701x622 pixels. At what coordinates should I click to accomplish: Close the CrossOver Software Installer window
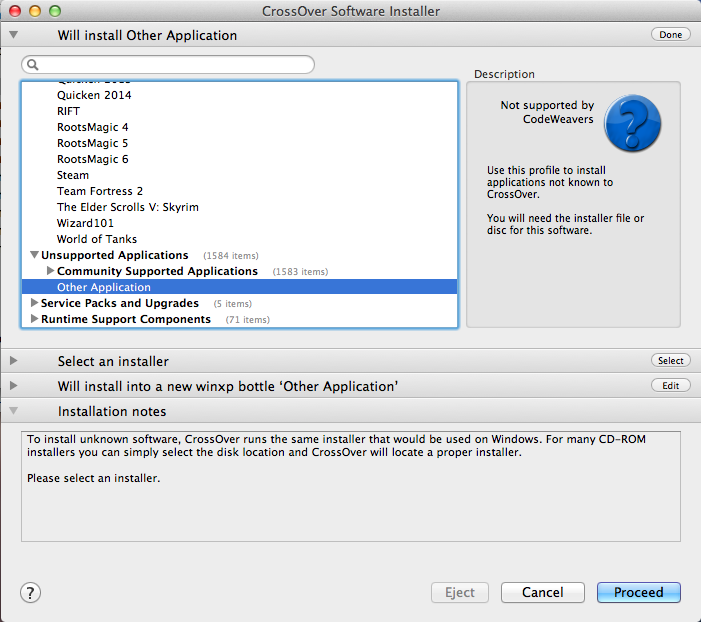click(x=15, y=11)
